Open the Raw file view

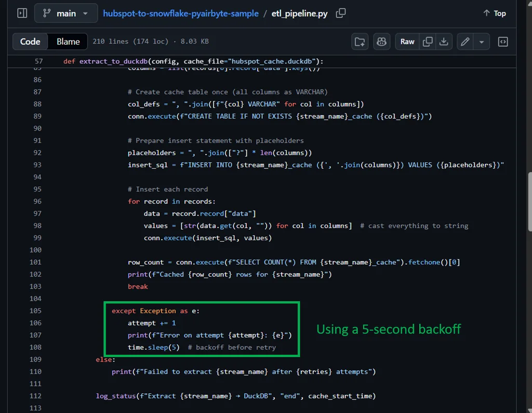407,42
